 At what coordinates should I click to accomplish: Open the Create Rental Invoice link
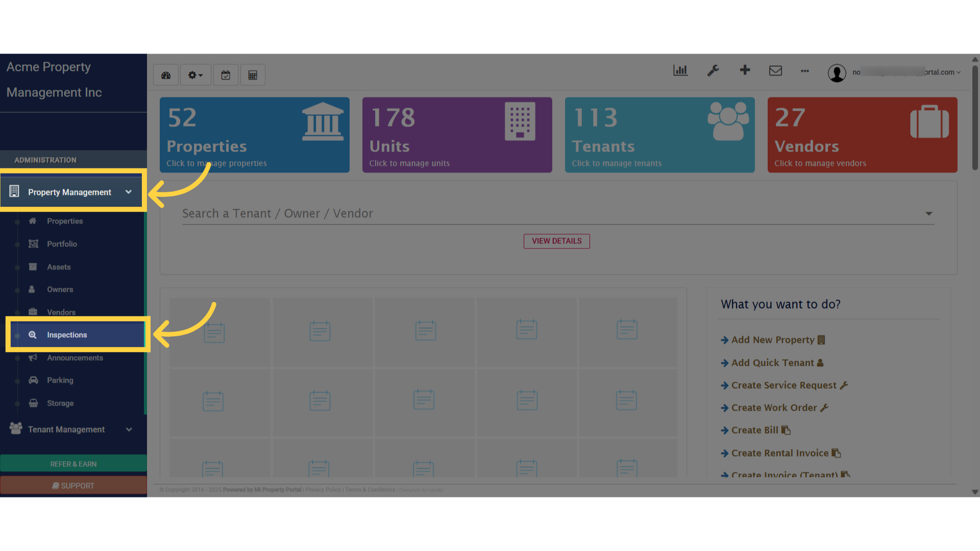tap(779, 453)
